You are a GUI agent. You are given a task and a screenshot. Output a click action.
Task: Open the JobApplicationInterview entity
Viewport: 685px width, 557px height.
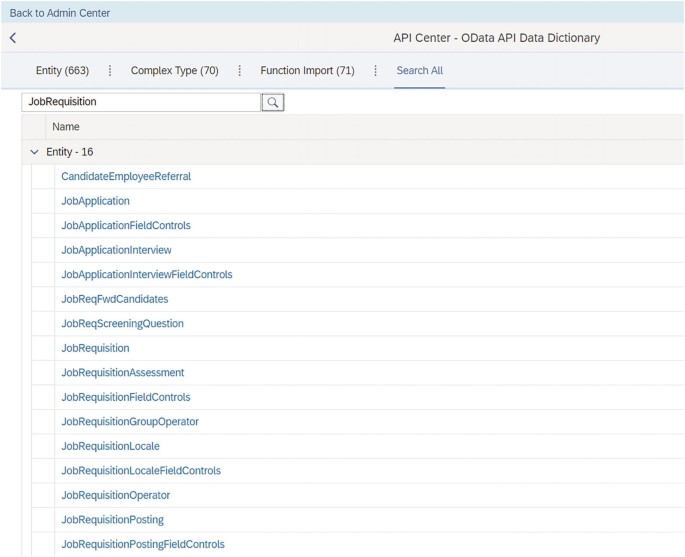[116, 250]
